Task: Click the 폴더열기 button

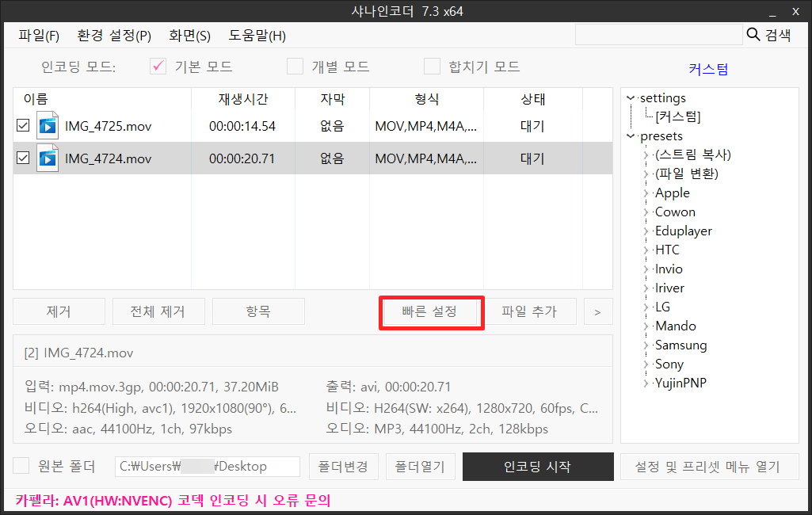Action: (x=420, y=467)
